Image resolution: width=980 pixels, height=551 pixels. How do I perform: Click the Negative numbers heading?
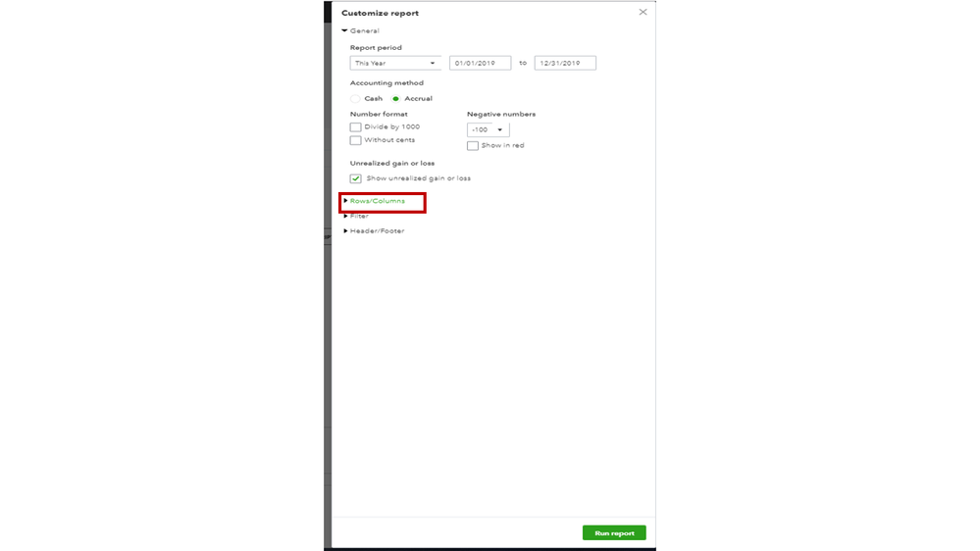501,115
